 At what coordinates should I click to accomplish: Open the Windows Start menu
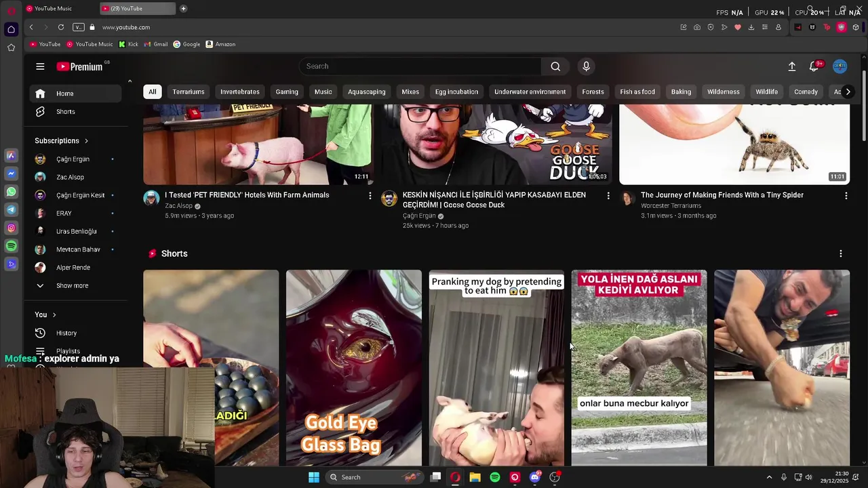pos(314,477)
